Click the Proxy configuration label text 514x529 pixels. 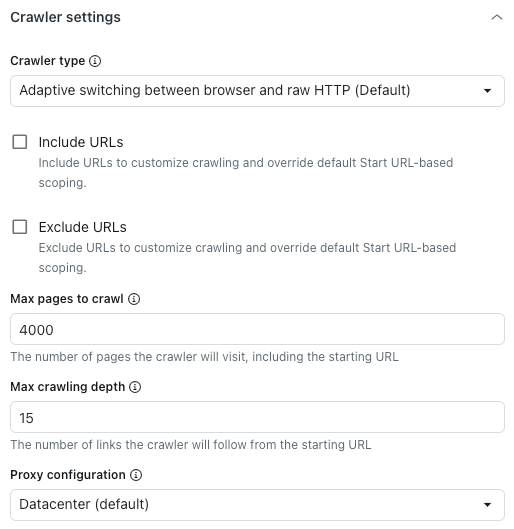tap(68, 475)
